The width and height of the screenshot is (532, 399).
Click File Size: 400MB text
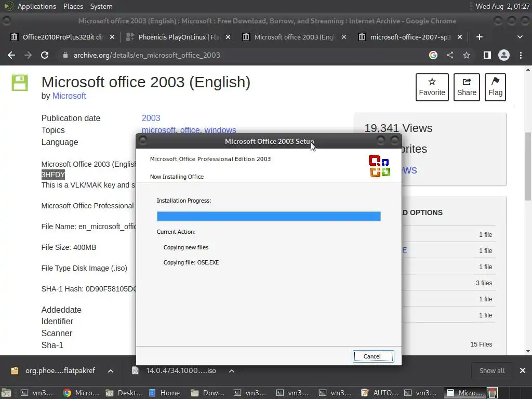69,247
